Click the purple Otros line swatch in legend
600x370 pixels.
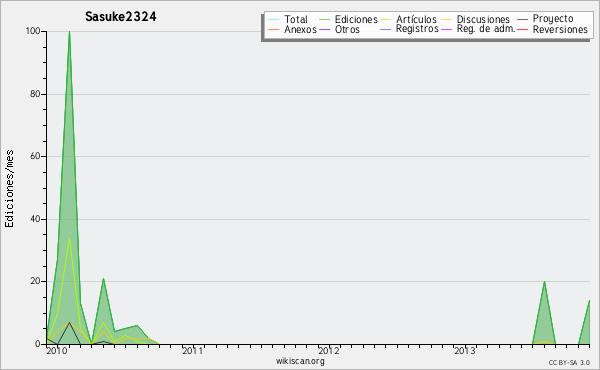tap(324, 29)
